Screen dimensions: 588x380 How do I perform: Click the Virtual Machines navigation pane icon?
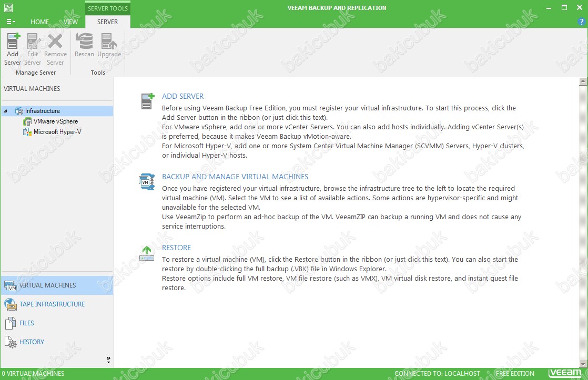tap(11, 285)
